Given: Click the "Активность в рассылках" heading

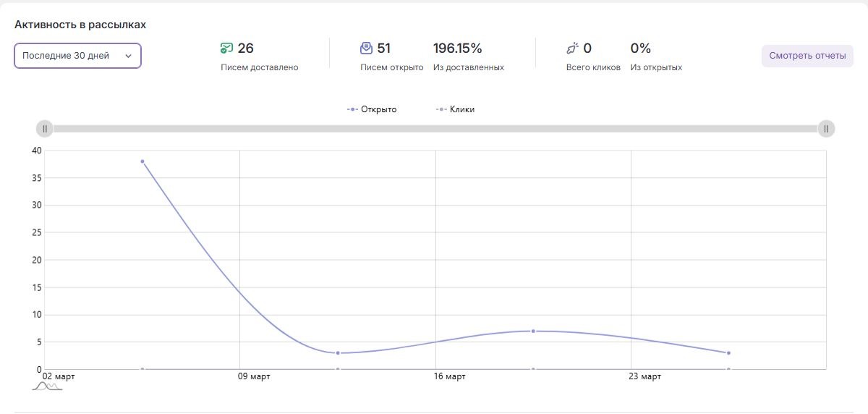Looking at the screenshot, I should click(80, 25).
